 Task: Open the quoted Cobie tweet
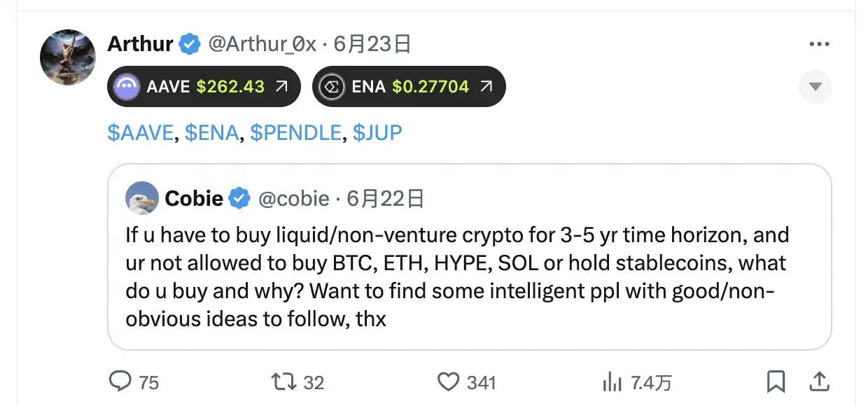coord(469,276)
